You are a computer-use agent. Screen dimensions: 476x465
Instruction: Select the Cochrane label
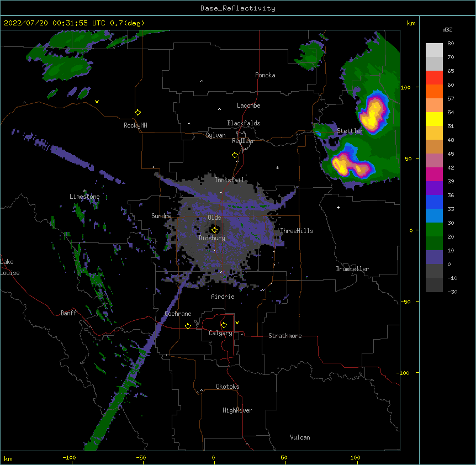coord(178,314)
